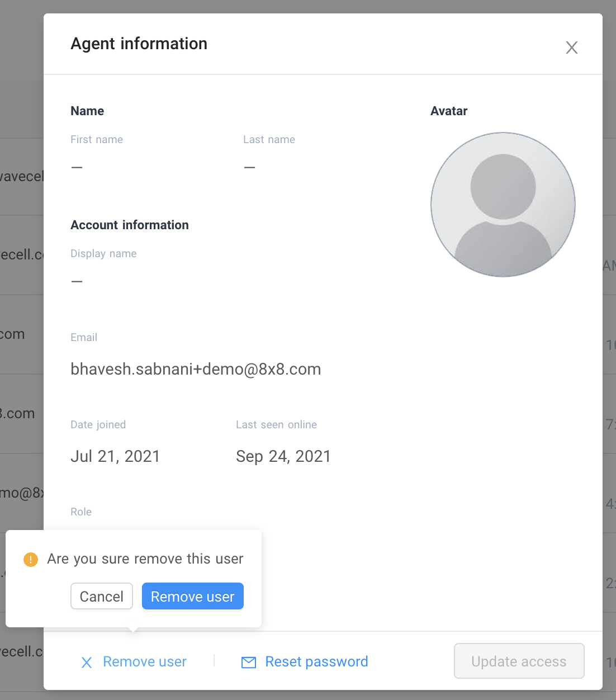Click the Account information section heading
Viewport: 616px width, 700px height.
[130, 225]
